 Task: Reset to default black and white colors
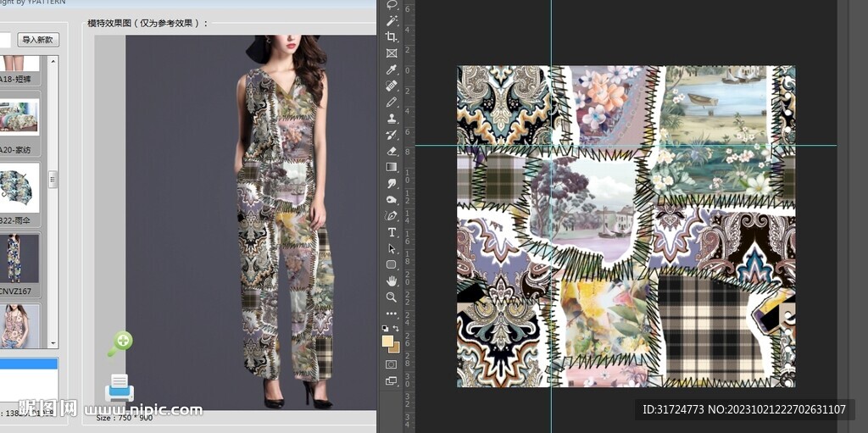[386, 328]
